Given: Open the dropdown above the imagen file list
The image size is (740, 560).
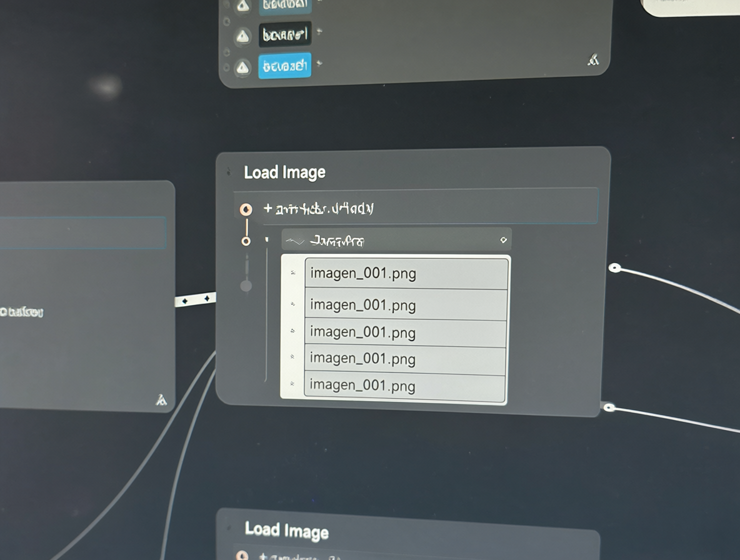Looking at the screenshot, I should pos(396,240).
